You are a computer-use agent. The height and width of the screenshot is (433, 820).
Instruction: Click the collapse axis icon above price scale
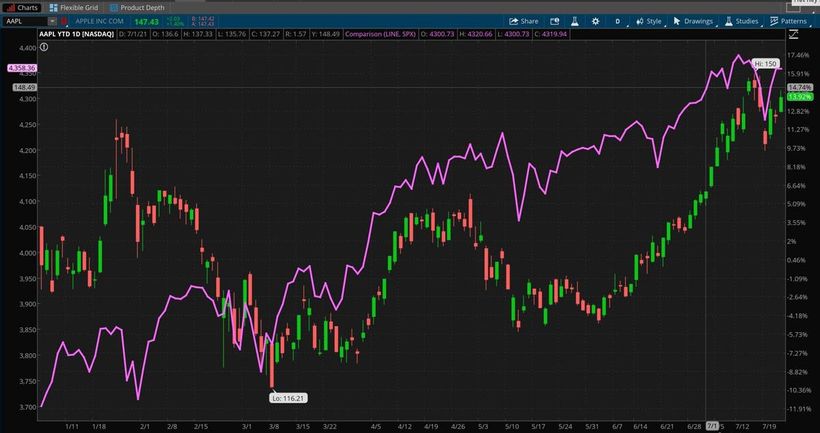(x=793, y=35)
